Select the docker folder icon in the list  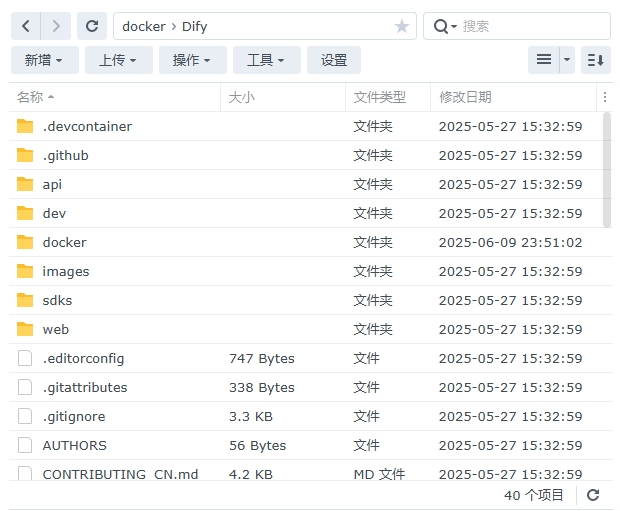click(25, 242)
